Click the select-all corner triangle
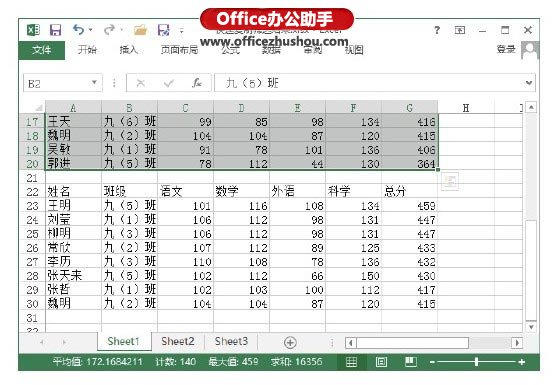 pyautogui.click(x=39, y=108)
